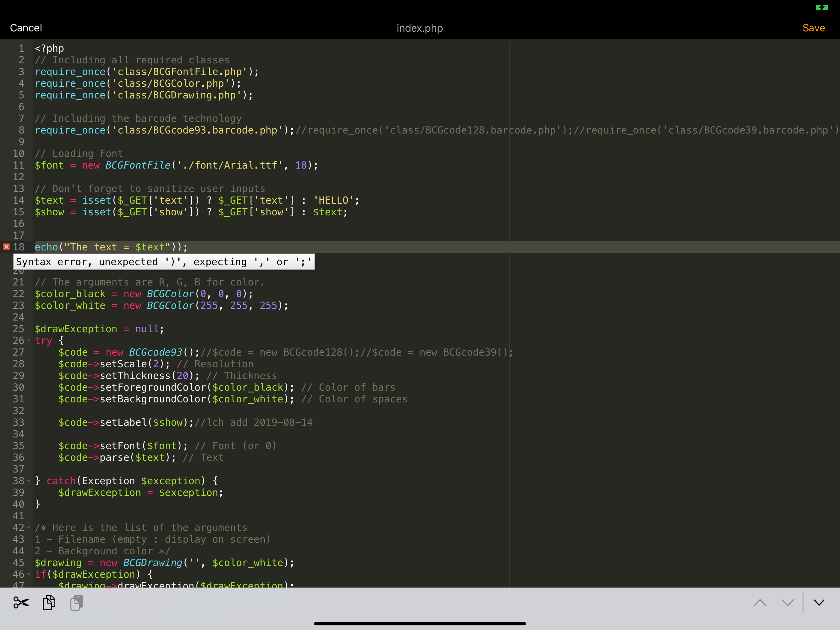Tap the copy documents icon
The image size is (840, 630).
tap(49, 602)
